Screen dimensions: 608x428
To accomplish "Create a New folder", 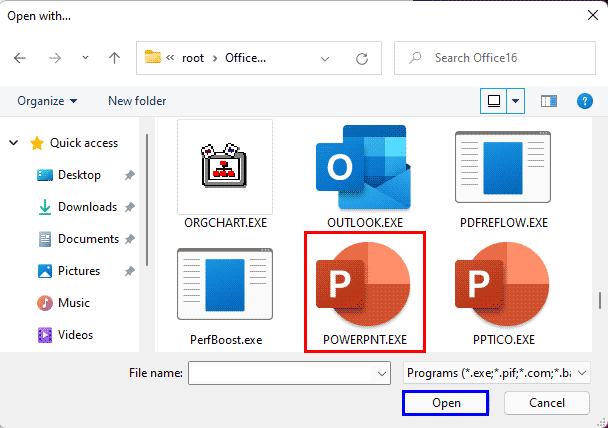I will (137, 101).
